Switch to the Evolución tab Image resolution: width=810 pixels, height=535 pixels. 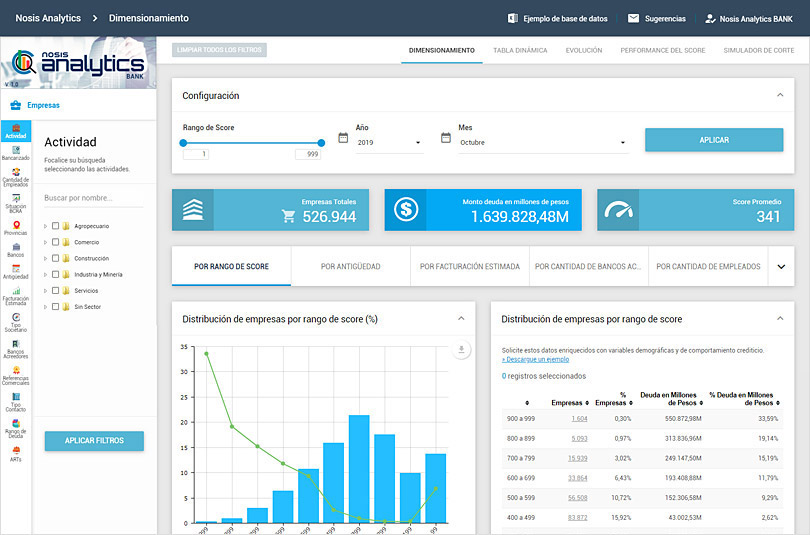click(x=584, y=50)
